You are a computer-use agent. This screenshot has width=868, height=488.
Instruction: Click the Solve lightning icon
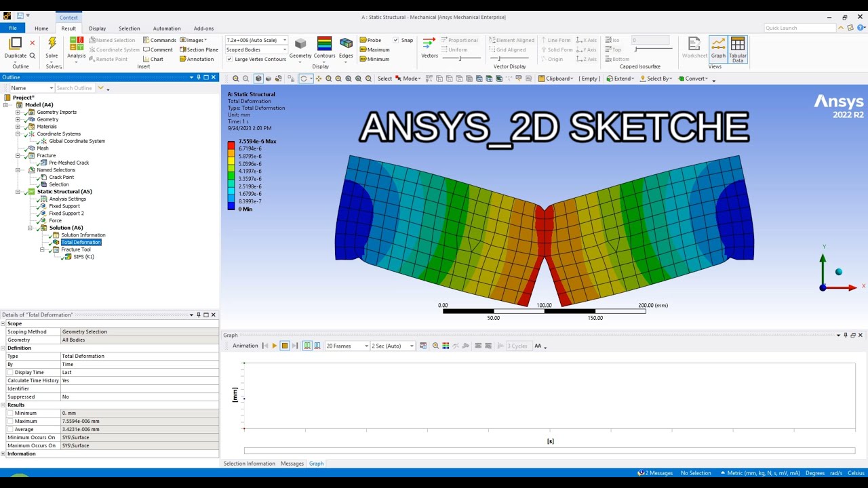pyautogui.click(x=52, y=43)
